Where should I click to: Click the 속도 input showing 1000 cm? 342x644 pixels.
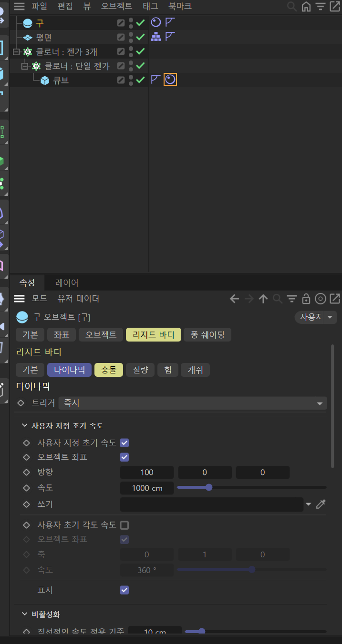[147, 488]
